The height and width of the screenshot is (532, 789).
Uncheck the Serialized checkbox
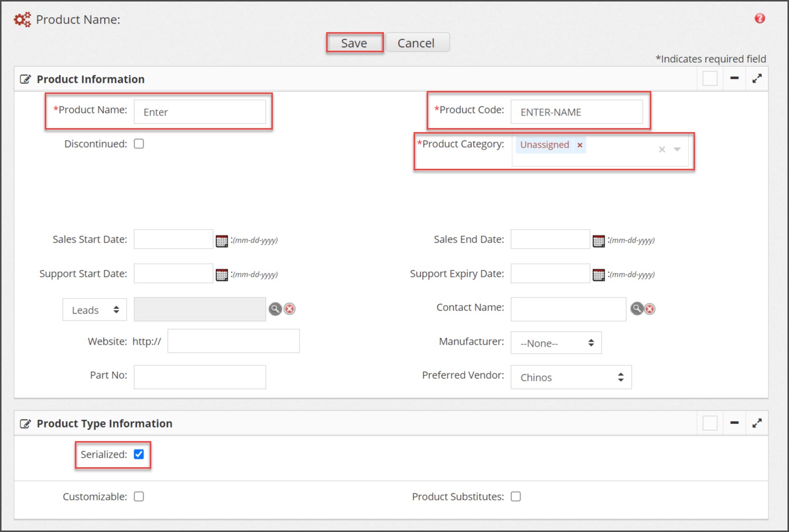139,454
